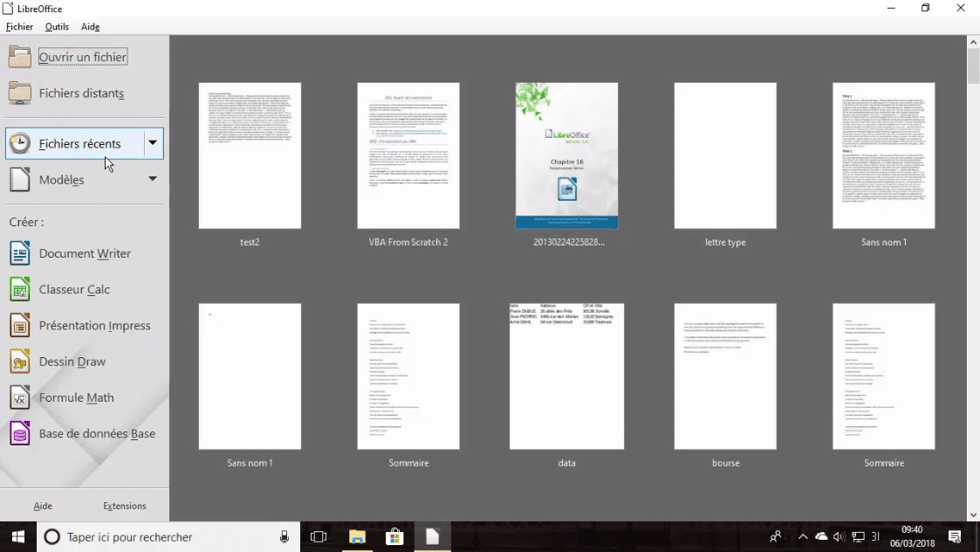Open the Aide menu

pyautogui.click(x=90, y=27)
